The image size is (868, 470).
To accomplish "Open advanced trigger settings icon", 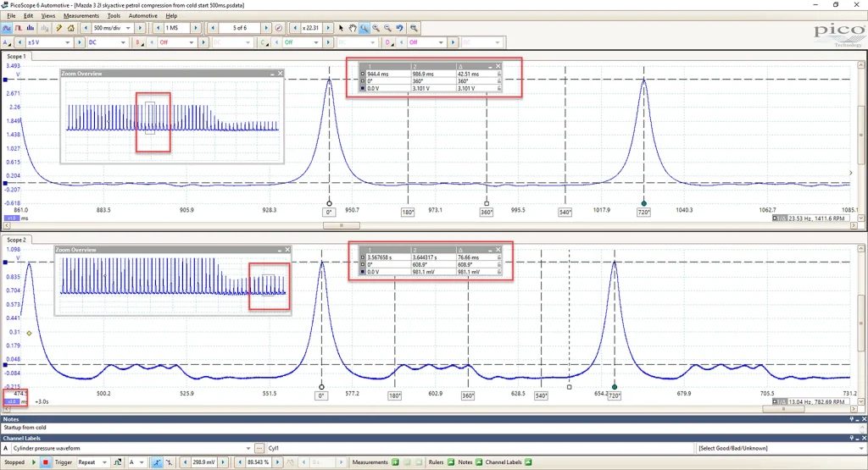I will (117, 462).
